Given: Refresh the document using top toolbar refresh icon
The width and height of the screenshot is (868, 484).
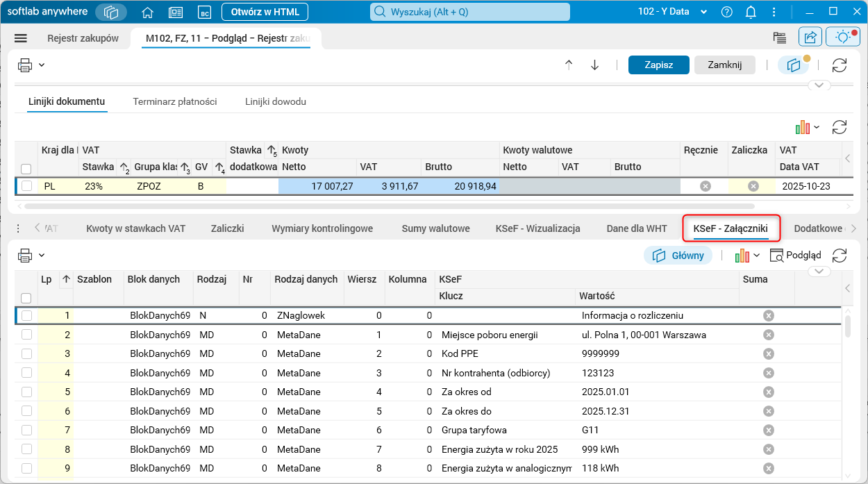Looking at the screenshot, I should pyautogui.click(x=840, y=65).
